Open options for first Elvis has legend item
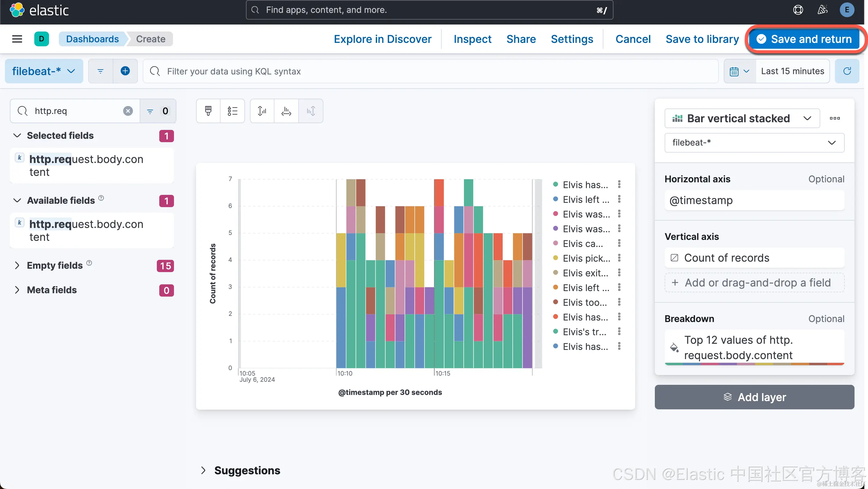This screenshot has height=489, width=868. coord(619,184)
